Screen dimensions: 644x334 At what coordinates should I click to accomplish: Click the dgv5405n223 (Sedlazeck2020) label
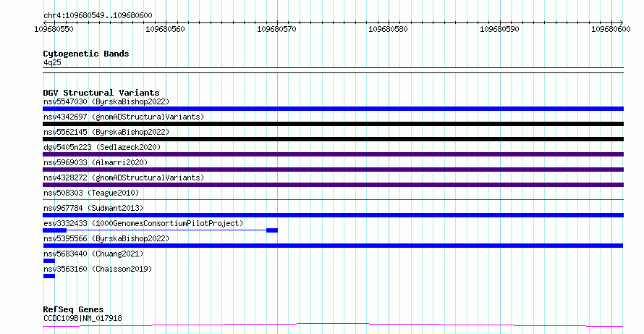tap(102, 147)
